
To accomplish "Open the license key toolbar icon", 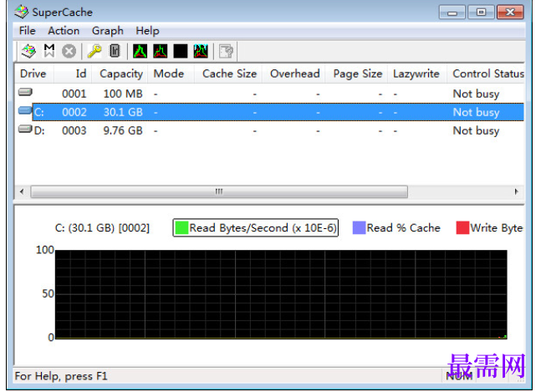I will 94,51.
